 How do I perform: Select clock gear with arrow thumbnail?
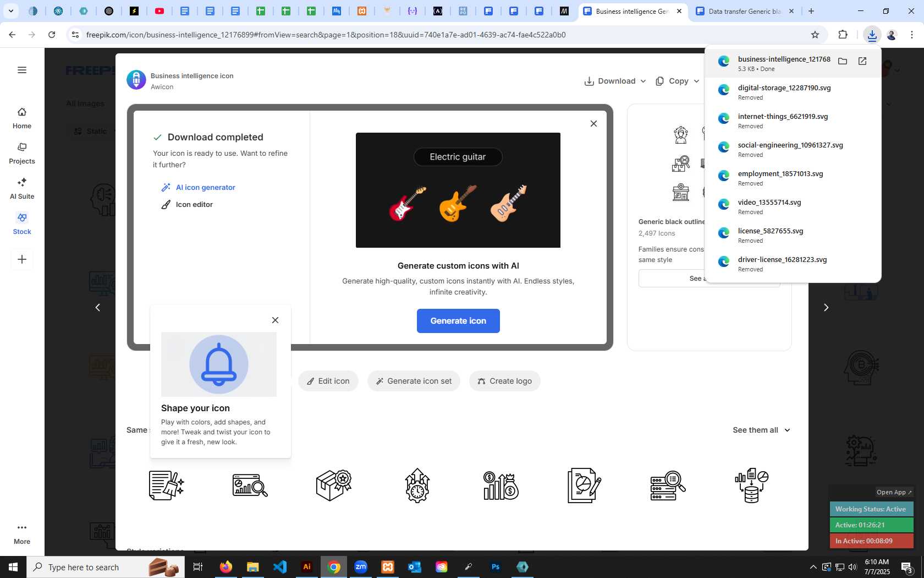click(417, 486)
